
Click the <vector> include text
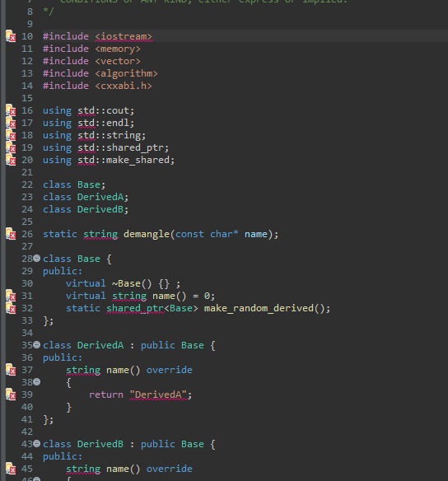point(118,61)
